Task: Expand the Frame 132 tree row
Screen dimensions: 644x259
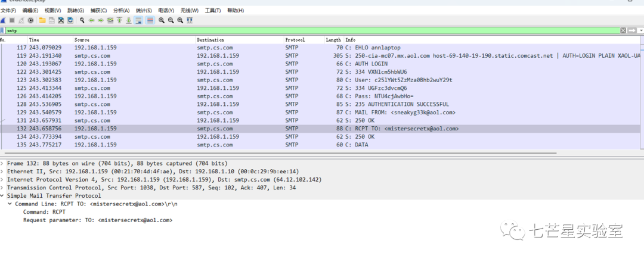Action: tap(3, 163)
